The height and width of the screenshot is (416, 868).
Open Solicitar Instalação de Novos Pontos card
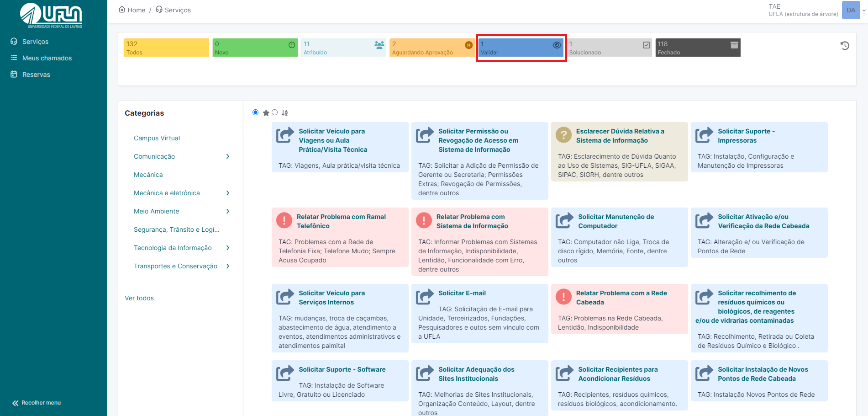coord(759,381)
